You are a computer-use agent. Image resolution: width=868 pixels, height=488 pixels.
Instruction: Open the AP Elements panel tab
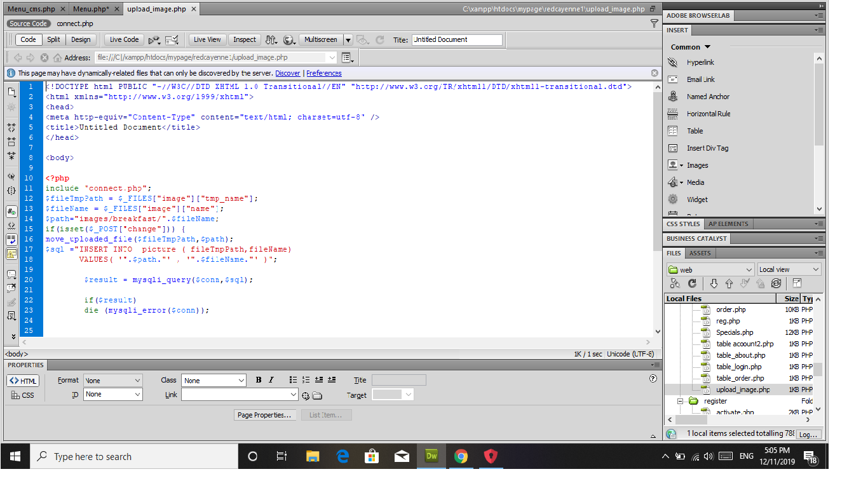pos(728,224)
